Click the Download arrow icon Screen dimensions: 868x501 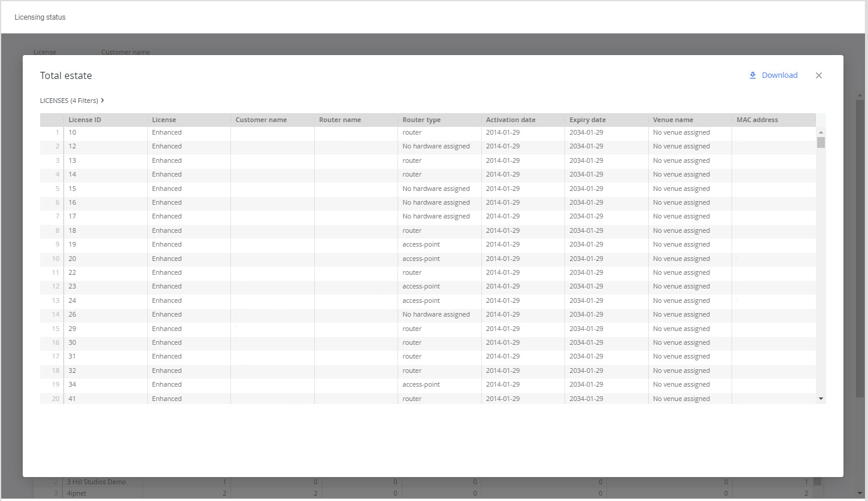(752, 75)
